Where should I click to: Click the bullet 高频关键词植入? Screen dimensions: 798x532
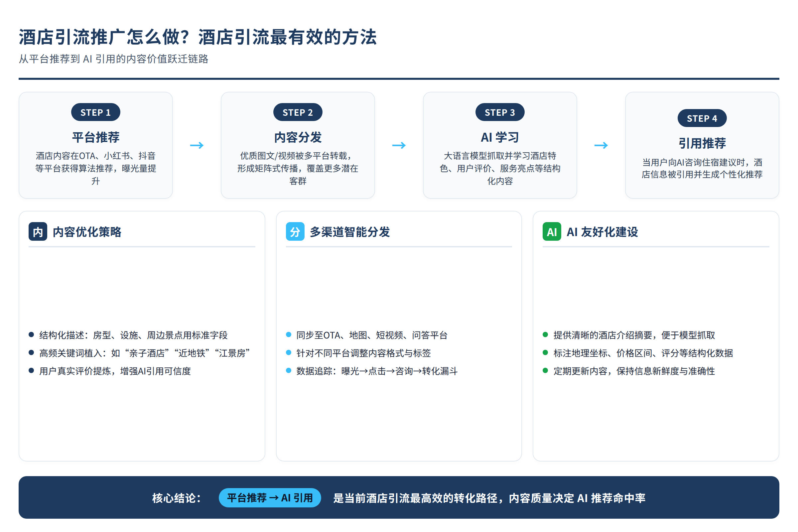coord(145,353)
